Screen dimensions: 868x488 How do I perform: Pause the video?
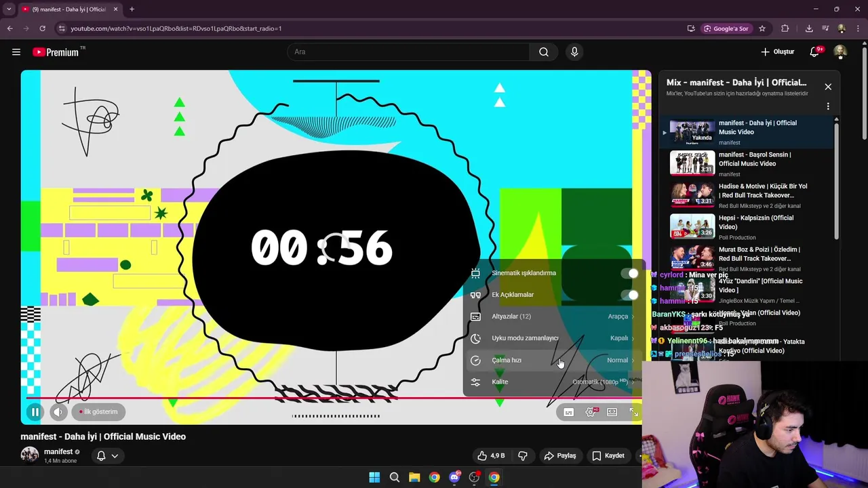click(35, 411)
